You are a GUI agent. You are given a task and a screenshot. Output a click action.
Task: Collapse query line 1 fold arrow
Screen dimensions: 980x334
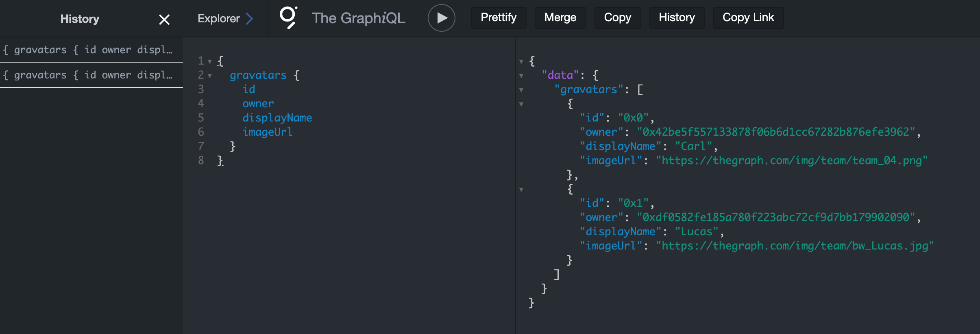(x=210, y=62)
